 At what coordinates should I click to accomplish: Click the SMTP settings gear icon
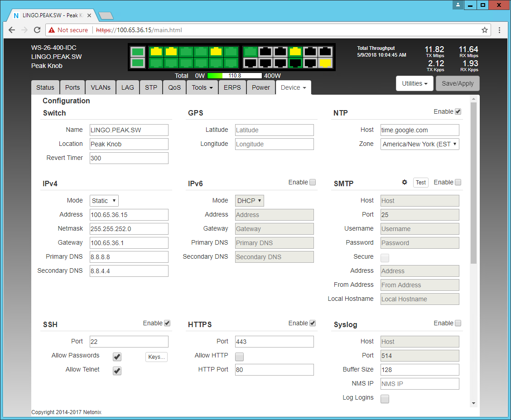[405, 182]
